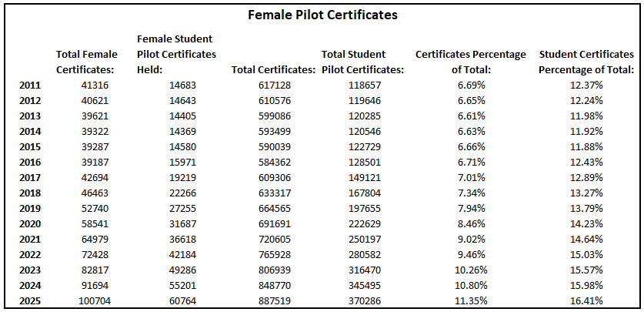The width and height of the screenshot is (644, 312).
Task: Select the Certificates Percentage of Total header
Action: coord(470,62)
